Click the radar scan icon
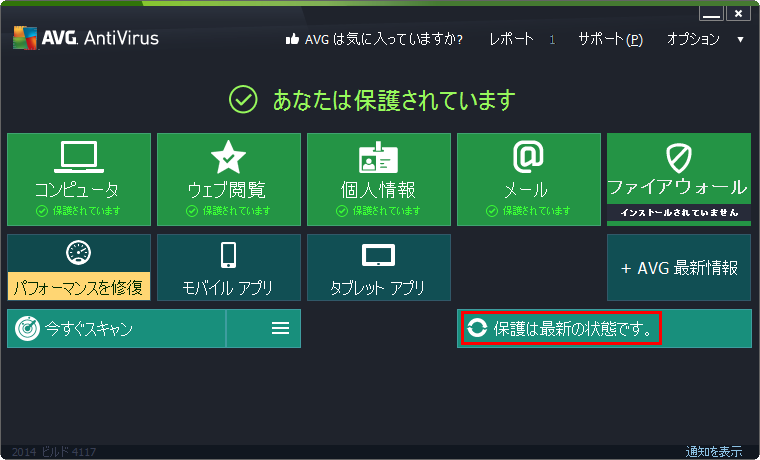 click(x=27, y=329)
